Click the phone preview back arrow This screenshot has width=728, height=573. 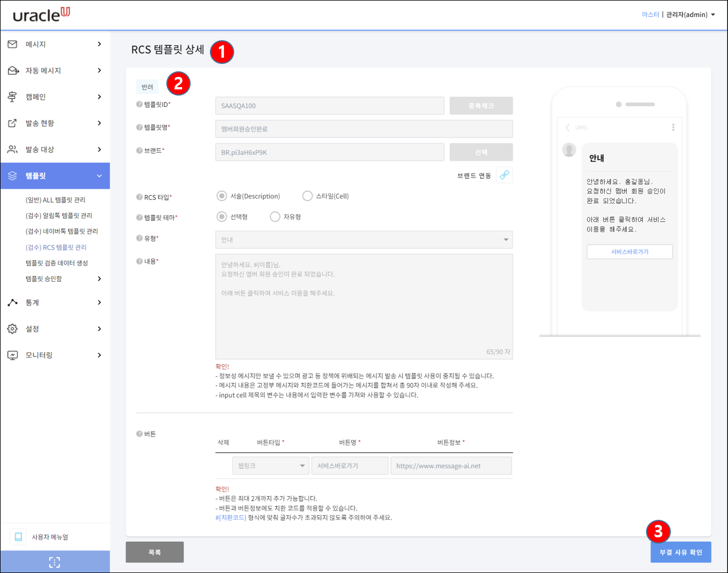tap(567, 127)
